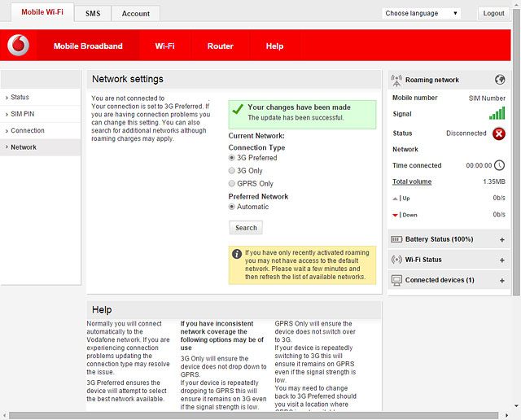Expand the Battery Status section
Screen dimensions: 521x420
point(503,239)
